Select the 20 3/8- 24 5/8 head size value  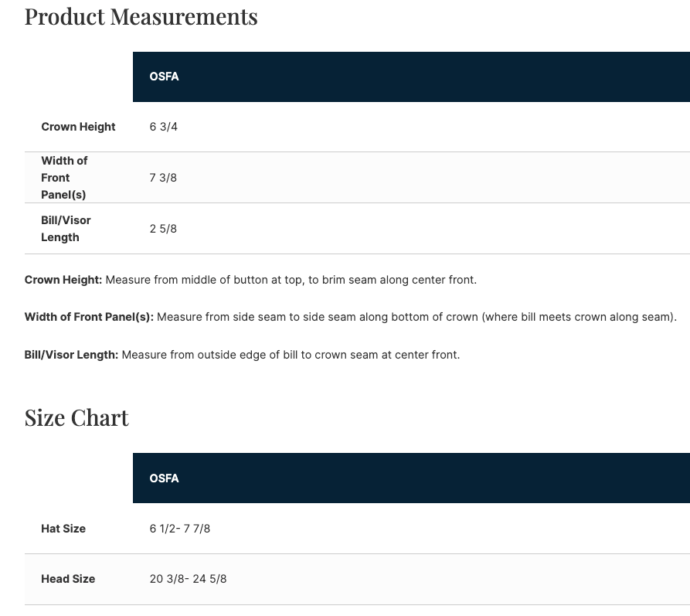[188, 579]
